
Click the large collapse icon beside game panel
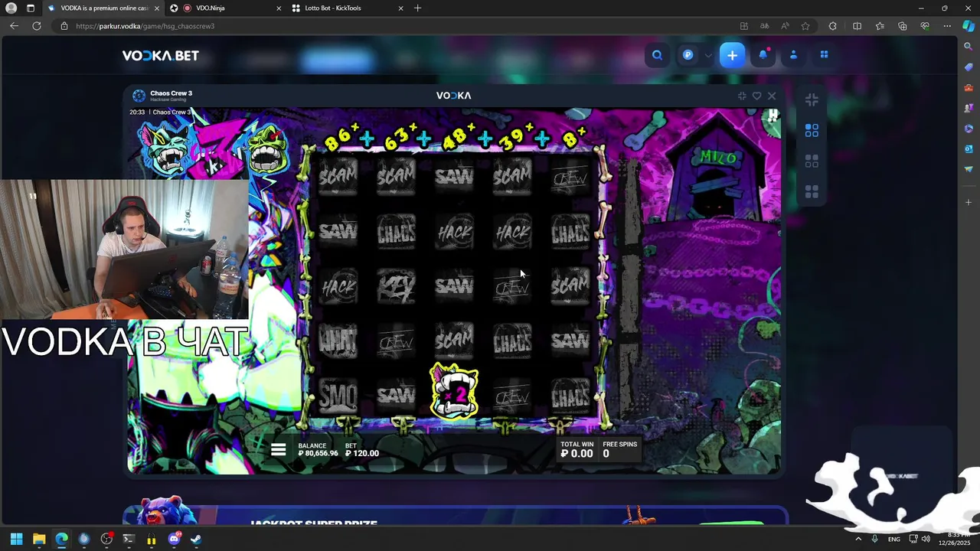click(812, 100)
